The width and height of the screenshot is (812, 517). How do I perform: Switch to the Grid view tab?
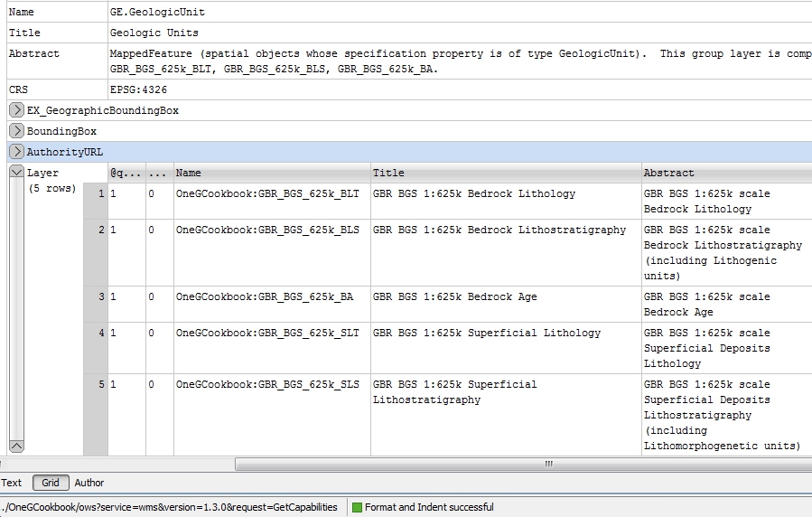(51, 483)
